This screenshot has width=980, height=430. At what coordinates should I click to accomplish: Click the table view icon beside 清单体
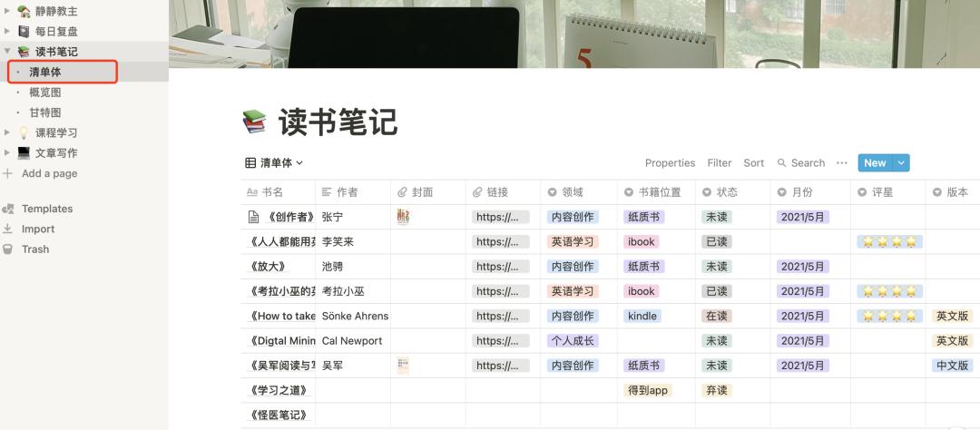point(250,163)
